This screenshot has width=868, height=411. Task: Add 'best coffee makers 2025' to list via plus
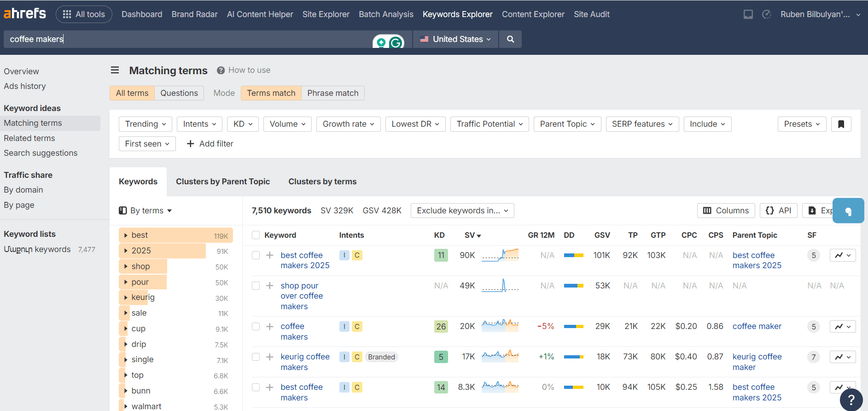tap(270, 255)
